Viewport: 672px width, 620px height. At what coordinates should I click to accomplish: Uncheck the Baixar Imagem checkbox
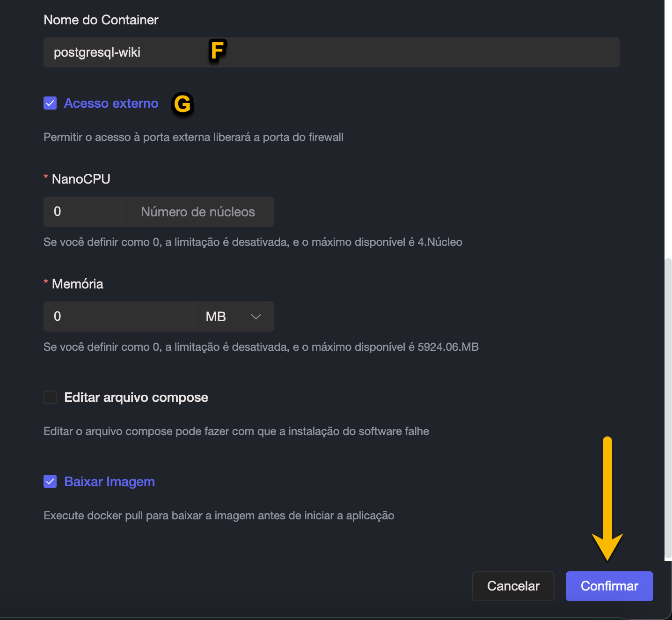(x=50, y=481)
